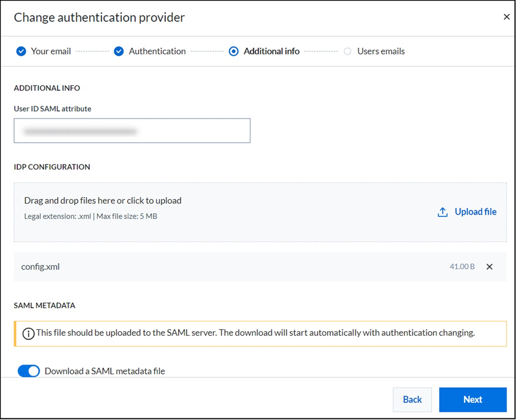Screen dimensions: 516x420
Task: Click the 41.00 B file size
Action: 462,267
